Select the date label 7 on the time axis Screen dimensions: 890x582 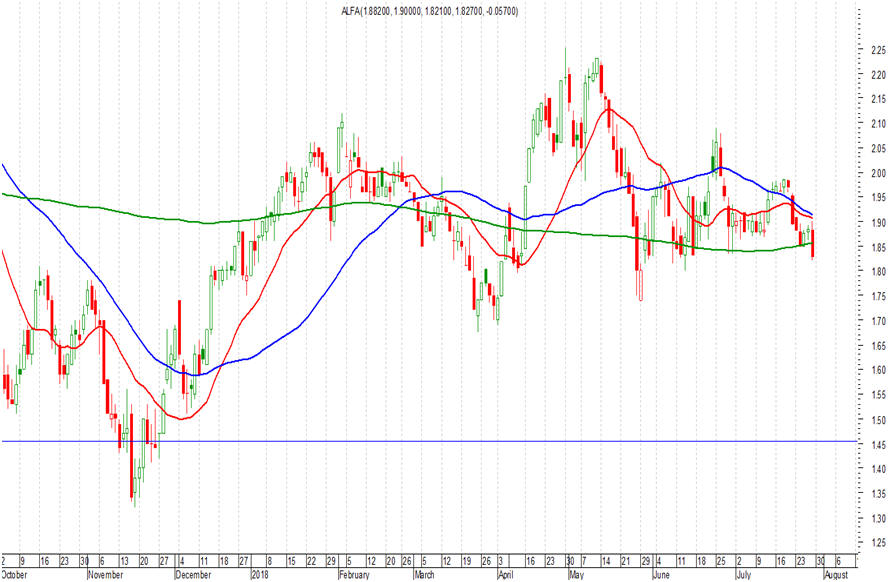584,562
